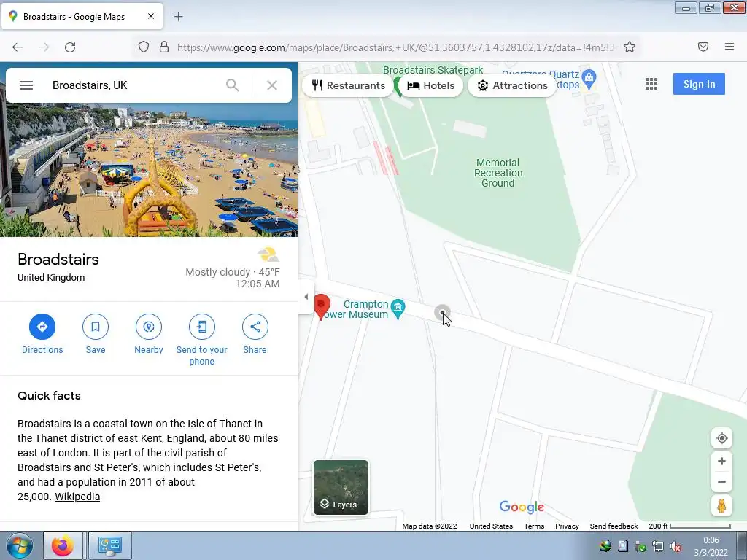Open Nearby search icon
The width and height of the screenshot is (747, 560).
pyautogui.click(x=149, y=327)
